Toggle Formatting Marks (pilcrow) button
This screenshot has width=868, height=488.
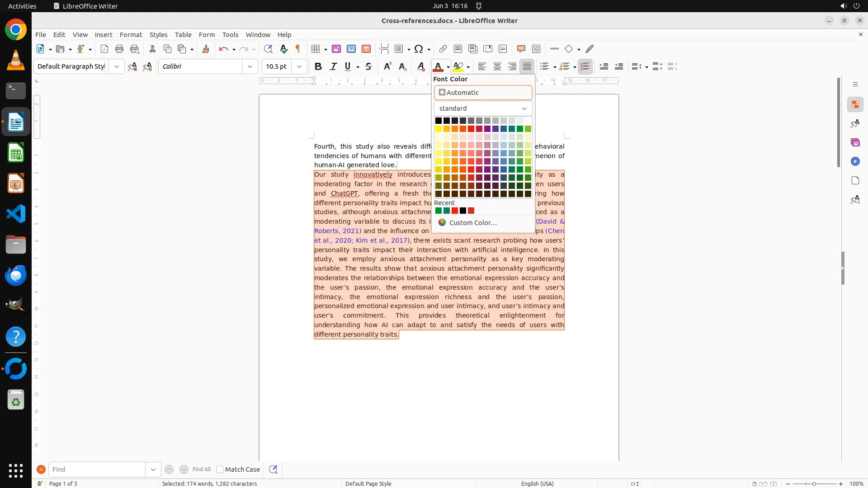point(298,49)
